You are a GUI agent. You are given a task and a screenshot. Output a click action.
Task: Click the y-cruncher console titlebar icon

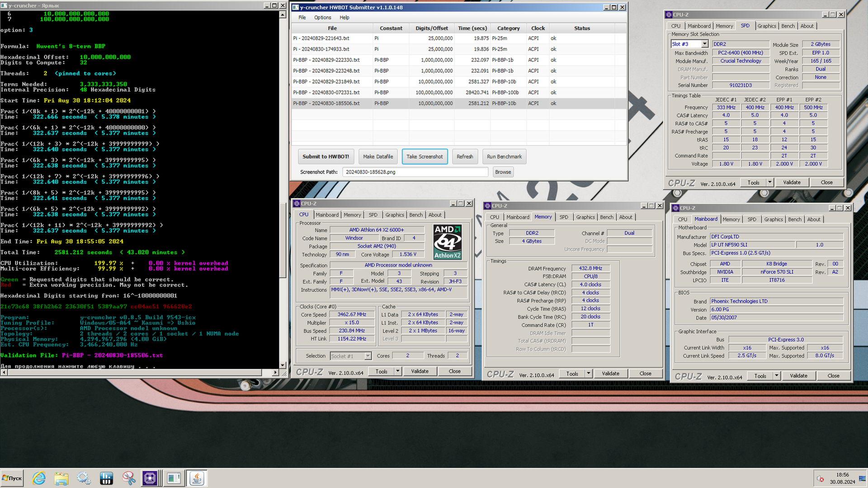click(x=4, y=5)
